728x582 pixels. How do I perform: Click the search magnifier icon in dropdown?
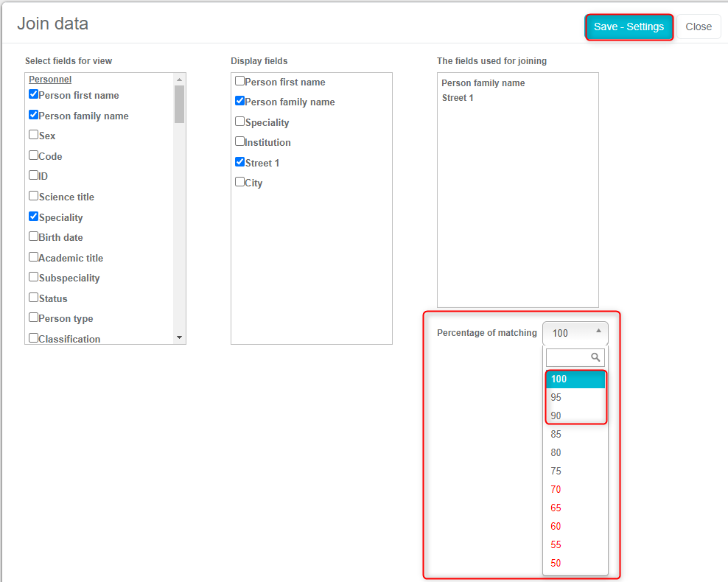click(x=596, y=357)
